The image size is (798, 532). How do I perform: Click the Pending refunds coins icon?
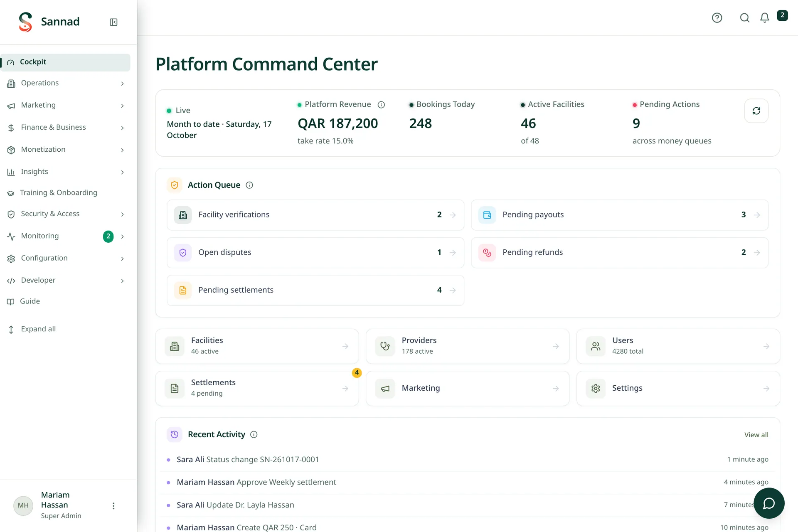(487, 253)
